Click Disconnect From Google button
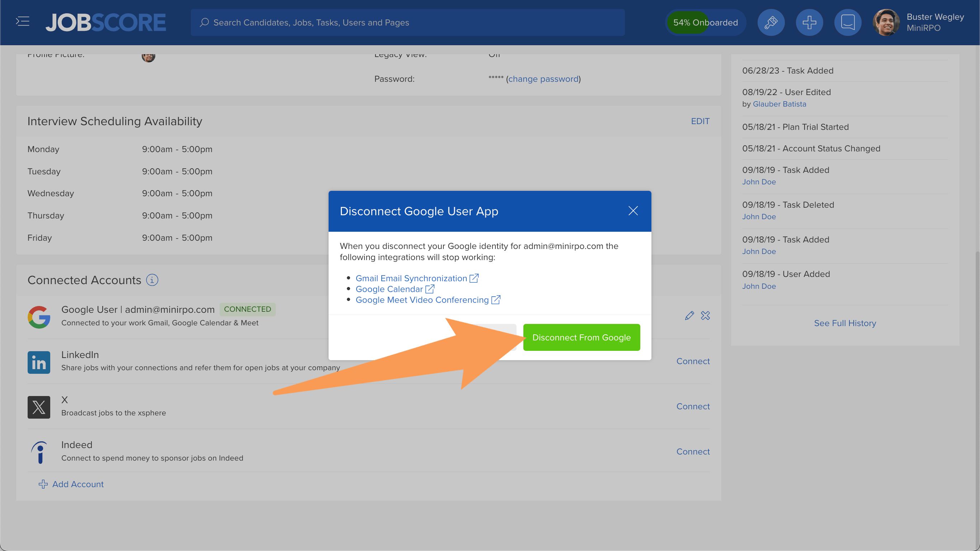The image size is (980, 551). [581, 337]
